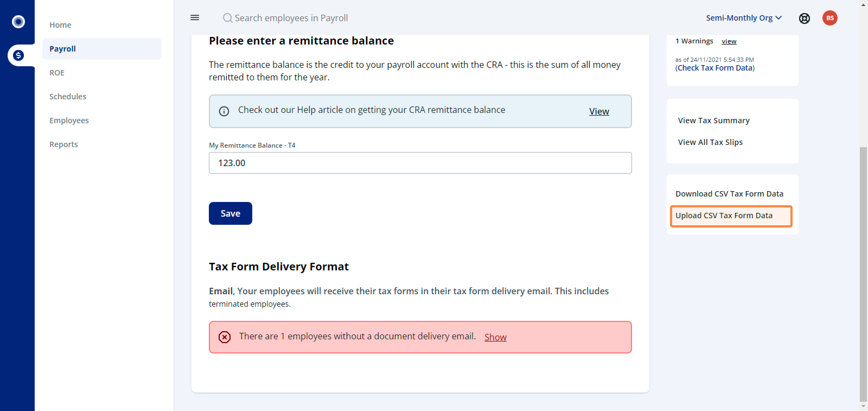Screen dimensions: 868x411
Task: Click the error X icon in alert
Action: tap(224, 337)
